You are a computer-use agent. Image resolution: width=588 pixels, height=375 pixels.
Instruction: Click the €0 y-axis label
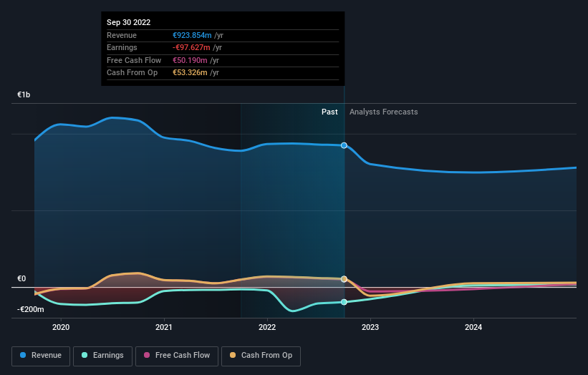coord(21,278)
